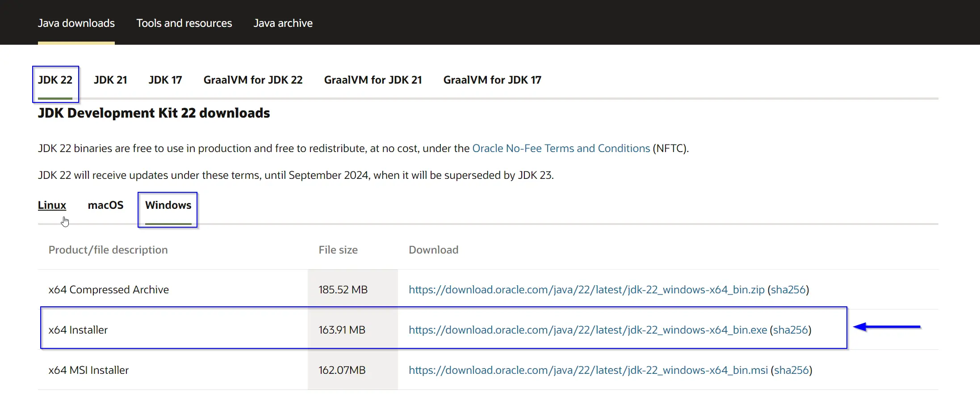The height and width of the screenshot is (415, 980).
Task: Click the 'x64 MSI Installer' description
Action: 88,370
